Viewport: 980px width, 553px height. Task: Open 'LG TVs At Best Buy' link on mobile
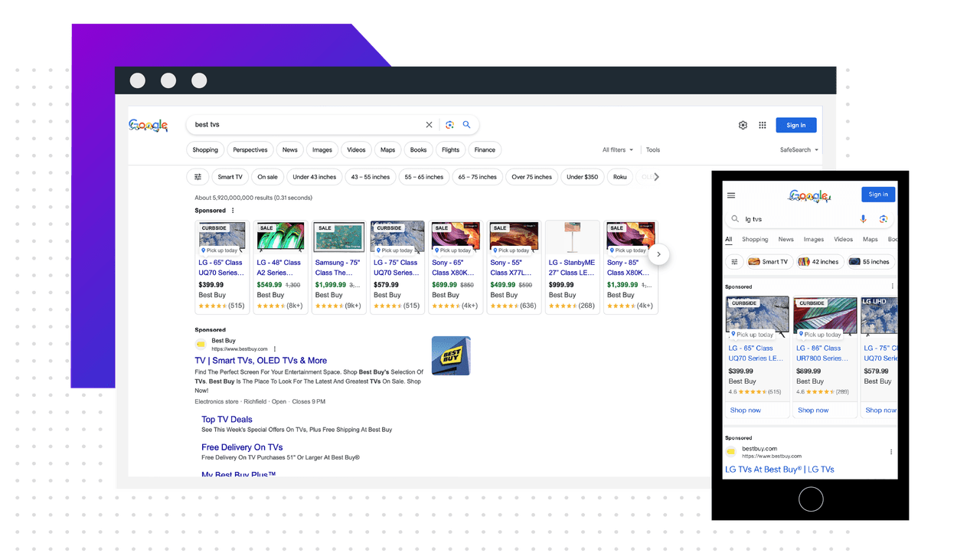pyautogui.click(x=779, y=470)
